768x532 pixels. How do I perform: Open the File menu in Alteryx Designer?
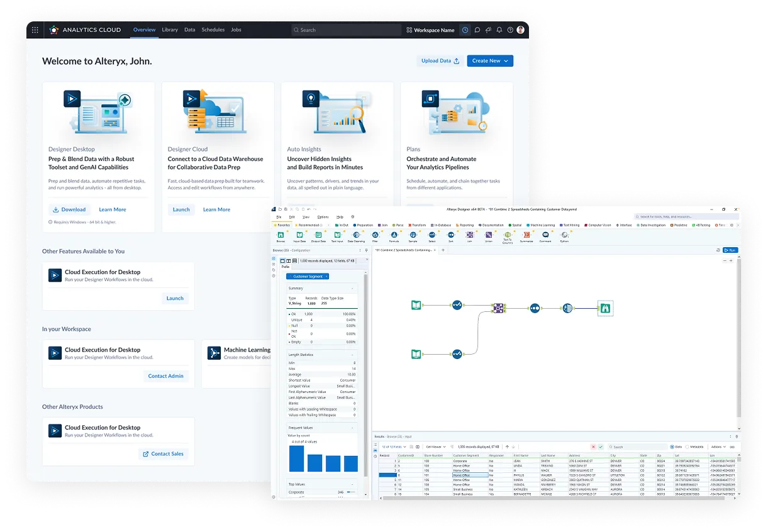[279, 217]
